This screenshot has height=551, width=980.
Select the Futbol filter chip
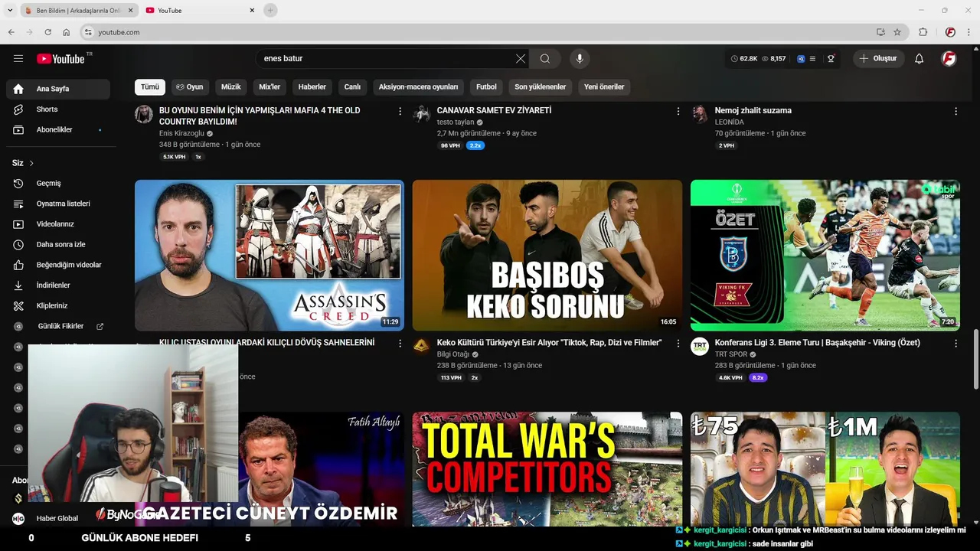click(486, 86)
